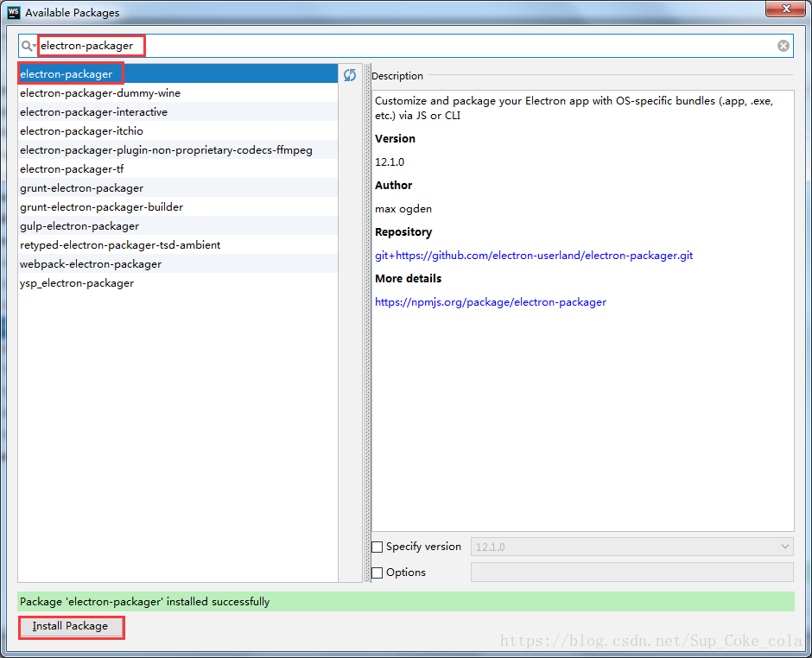Select retyped-electron-packager-tsd-ambient package
812x658 pixels.
178,245
